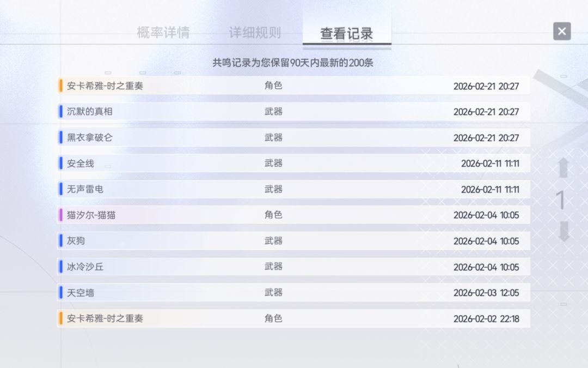Image resolution: width=588 pixels, height=368 pixels.
Task: Click 角色 type in 猫汐尔-猫猫 row
Action: (x=273, y=215)
